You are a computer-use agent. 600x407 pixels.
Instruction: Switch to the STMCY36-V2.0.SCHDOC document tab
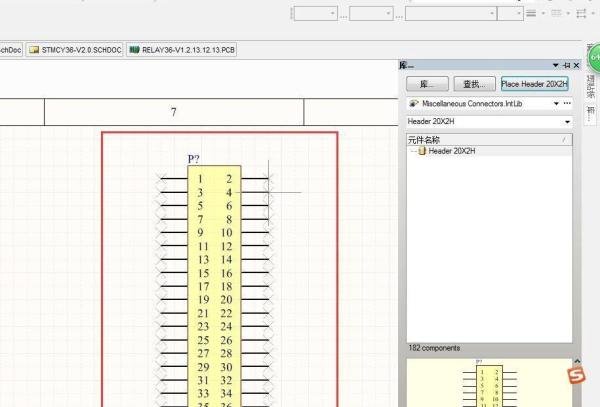point(75,50)
